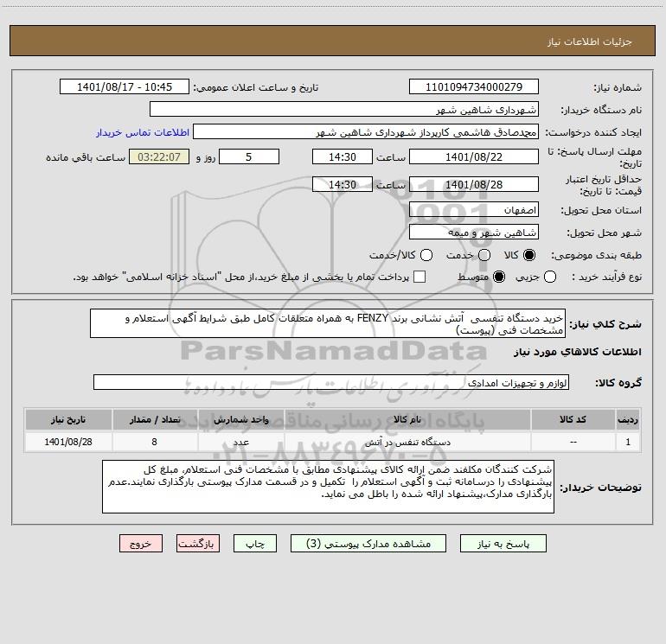Click the شرح کلی نیاز description box
This screenshot has width=666, height=644.
tap(328, 323)
